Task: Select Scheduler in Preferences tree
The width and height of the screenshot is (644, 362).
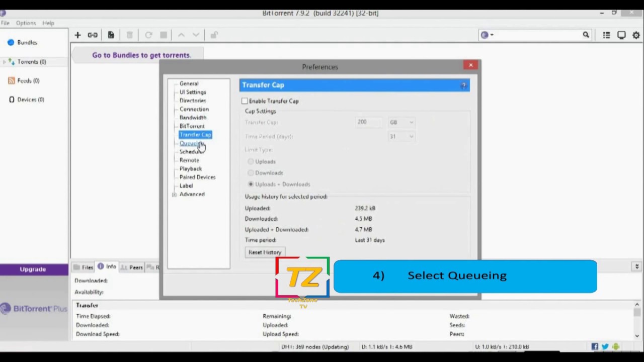Action: point(192,152)
